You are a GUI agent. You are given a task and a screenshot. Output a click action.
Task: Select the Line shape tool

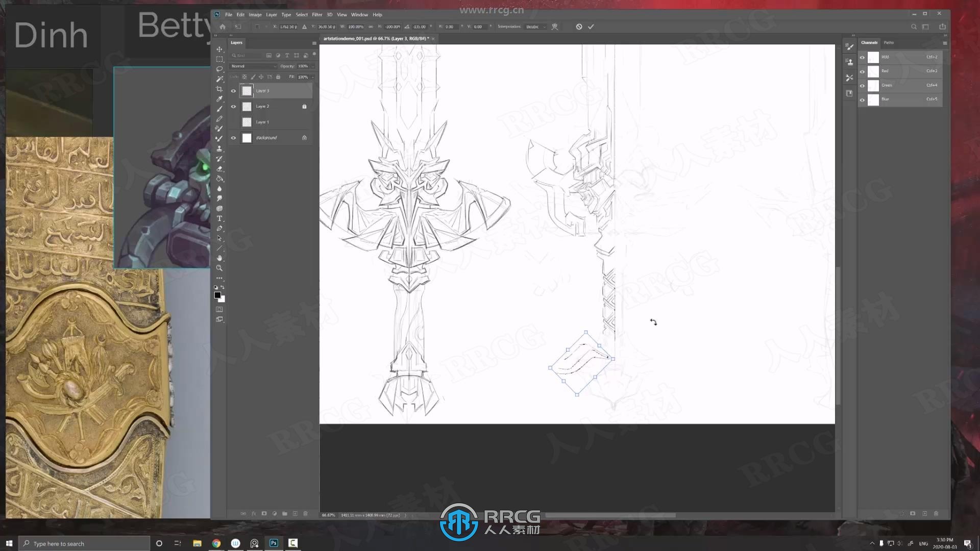tap(219, 248)
